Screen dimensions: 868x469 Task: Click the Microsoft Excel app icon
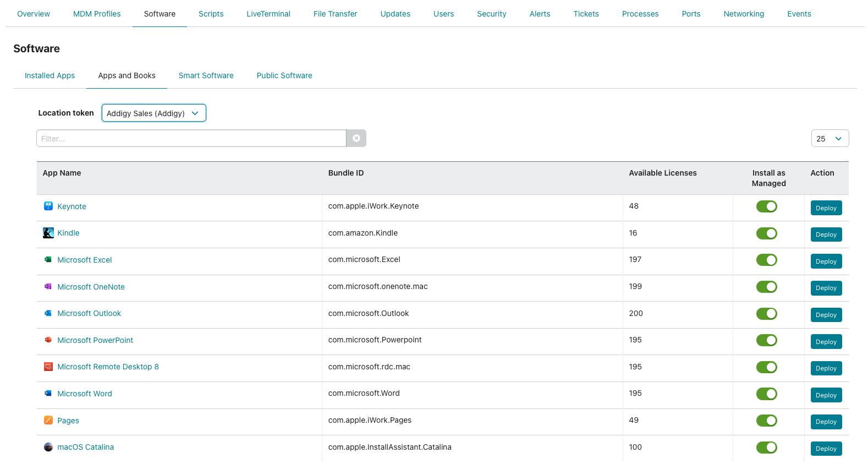(x=48, y=260)
